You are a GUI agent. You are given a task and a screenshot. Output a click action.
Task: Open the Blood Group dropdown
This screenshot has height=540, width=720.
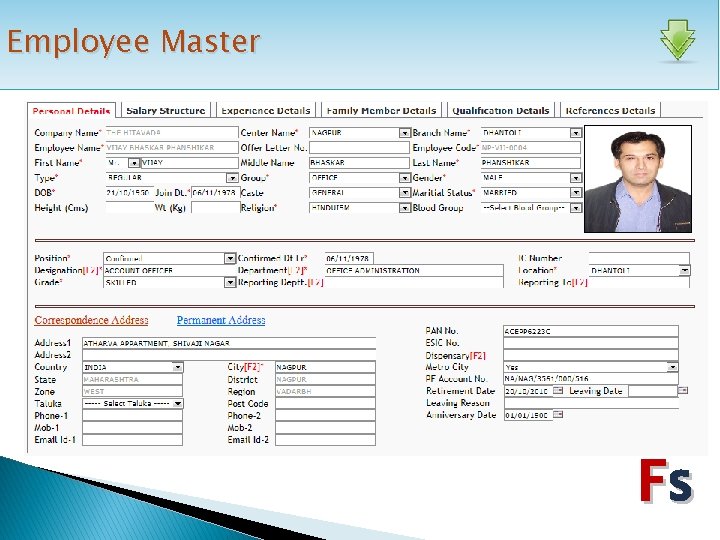coord(575,208)
